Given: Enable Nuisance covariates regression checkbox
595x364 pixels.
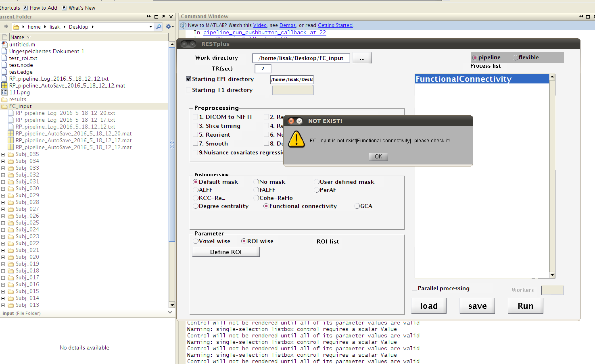Looking at the screenshot, I should pyautogui.click(x=196, y=152).
